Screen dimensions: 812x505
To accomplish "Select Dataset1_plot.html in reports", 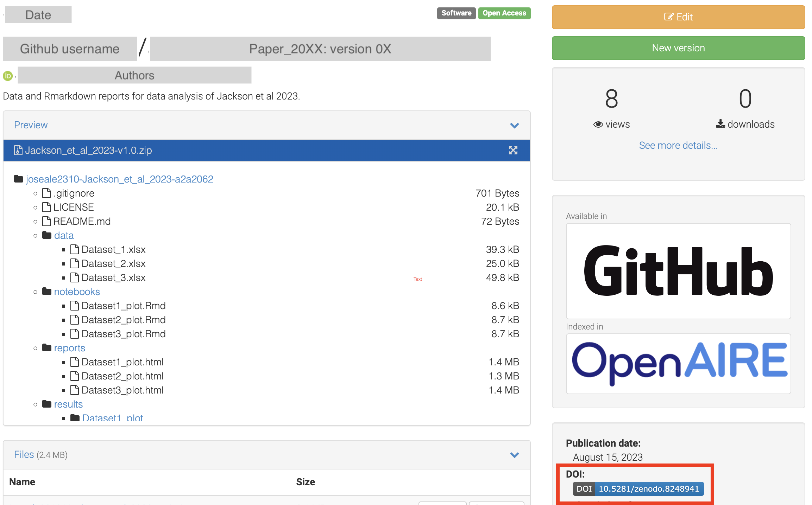I will click(x=122, y=362).
